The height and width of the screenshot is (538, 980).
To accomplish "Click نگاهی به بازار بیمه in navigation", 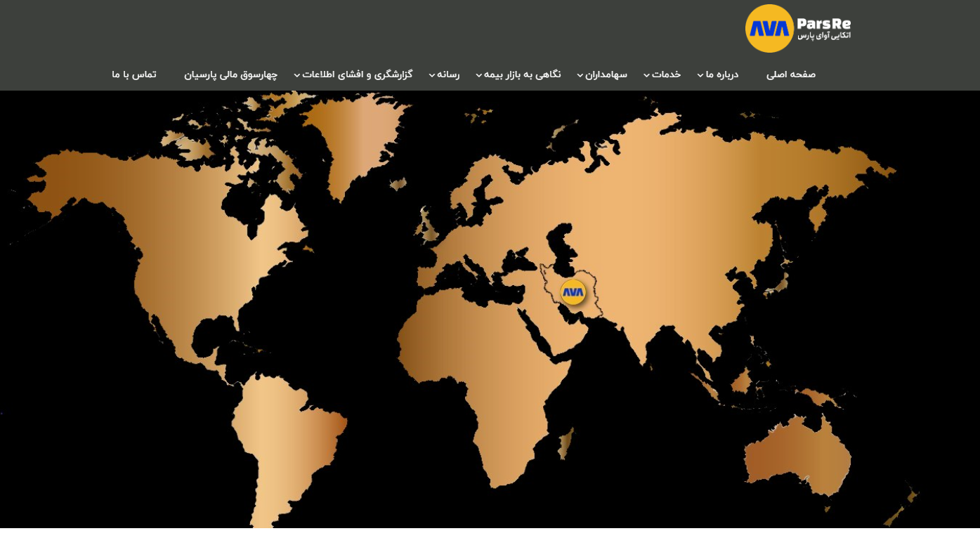I will click(523, 74).
